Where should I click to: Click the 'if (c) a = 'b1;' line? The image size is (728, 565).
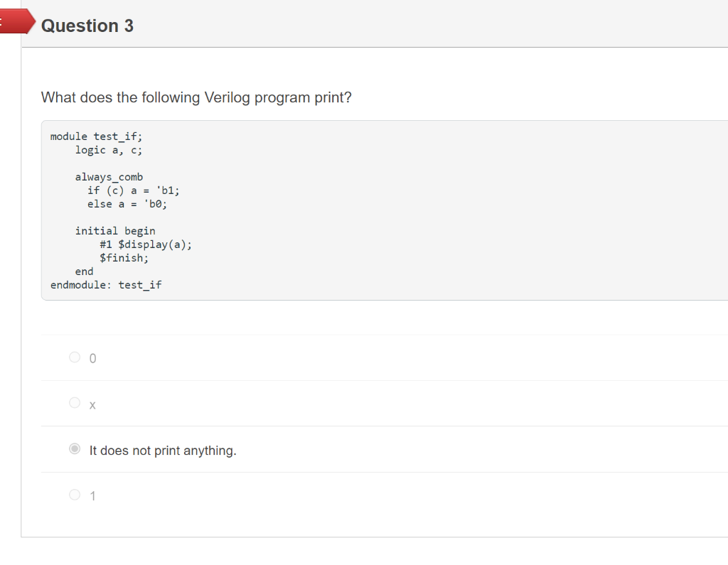[133, 190]
